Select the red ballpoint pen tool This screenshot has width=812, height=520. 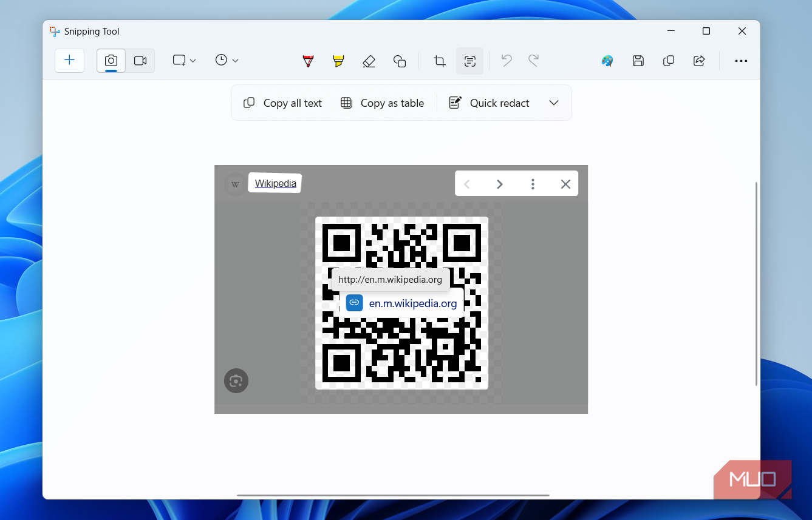[x=309, y=61]
